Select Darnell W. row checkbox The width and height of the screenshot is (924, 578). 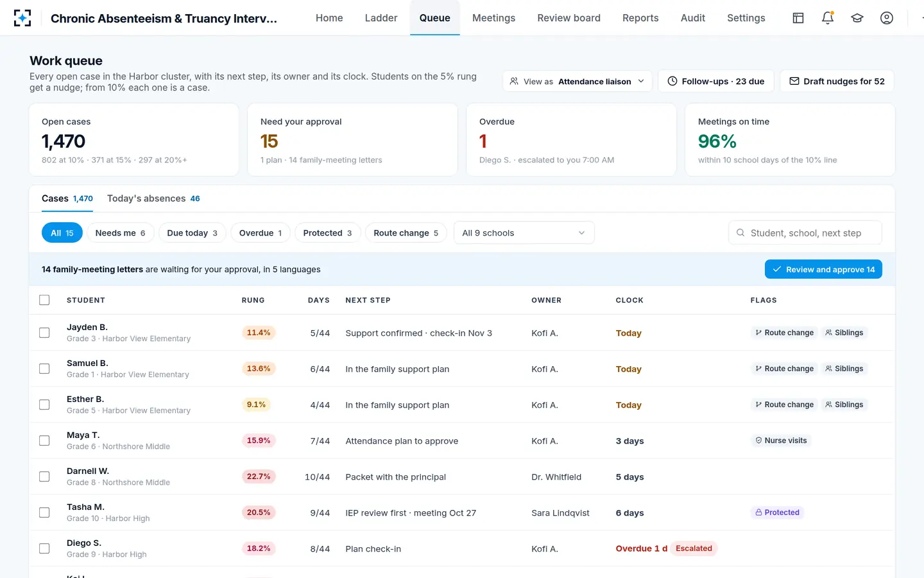coord(44,477)
